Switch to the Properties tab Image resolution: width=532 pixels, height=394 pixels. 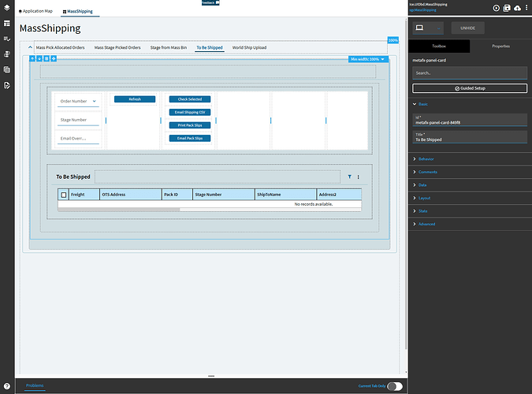(500, 46)
